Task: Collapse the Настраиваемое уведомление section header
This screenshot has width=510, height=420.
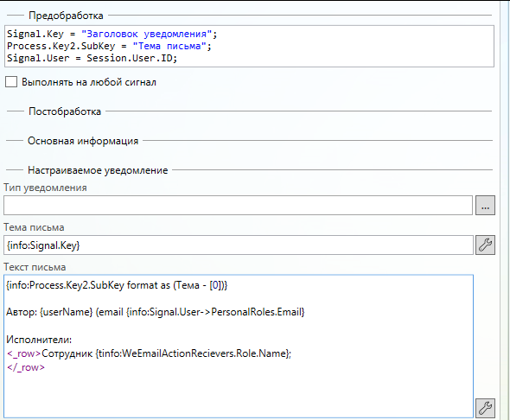Action: (98, 170)
